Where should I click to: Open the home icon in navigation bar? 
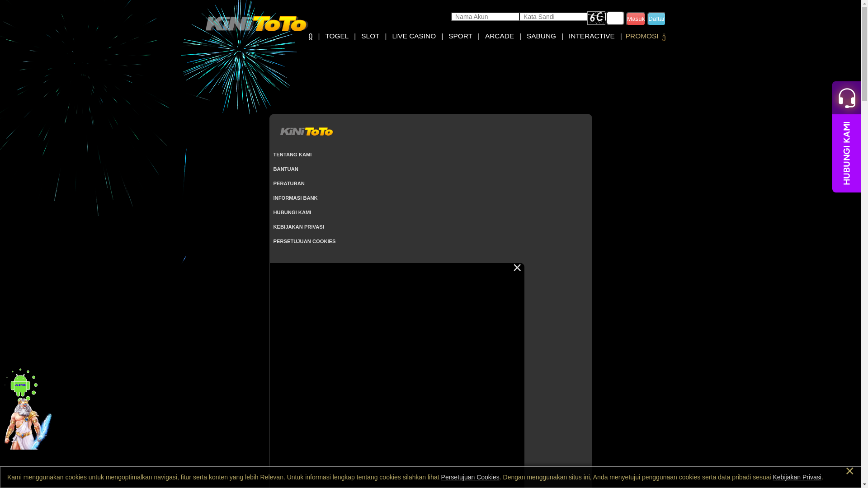point(311,37)
